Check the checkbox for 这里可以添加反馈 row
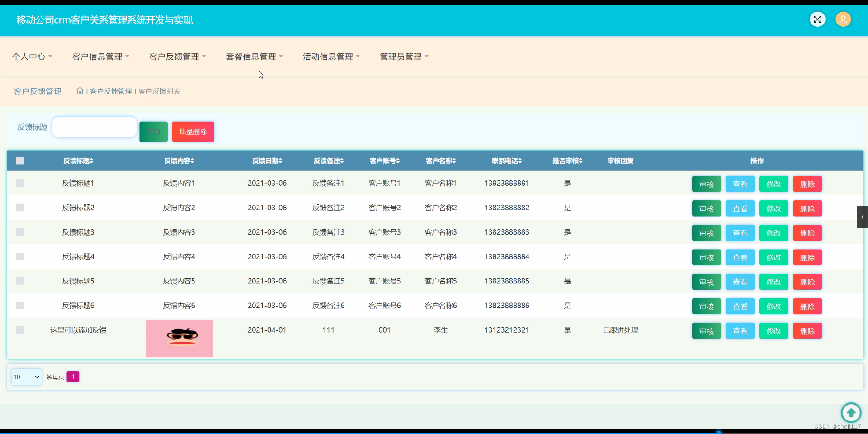The height and width of the screenshot is (434, 868). [19, 330]
